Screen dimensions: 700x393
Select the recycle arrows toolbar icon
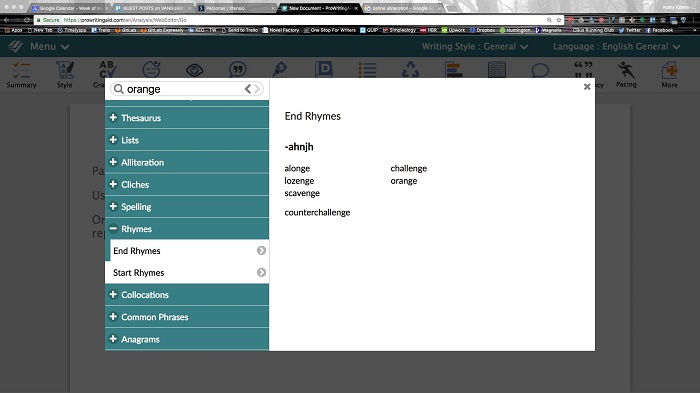(410, 70)
